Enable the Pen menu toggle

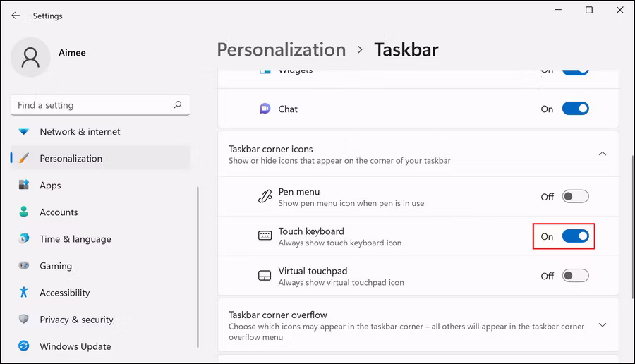575,196
